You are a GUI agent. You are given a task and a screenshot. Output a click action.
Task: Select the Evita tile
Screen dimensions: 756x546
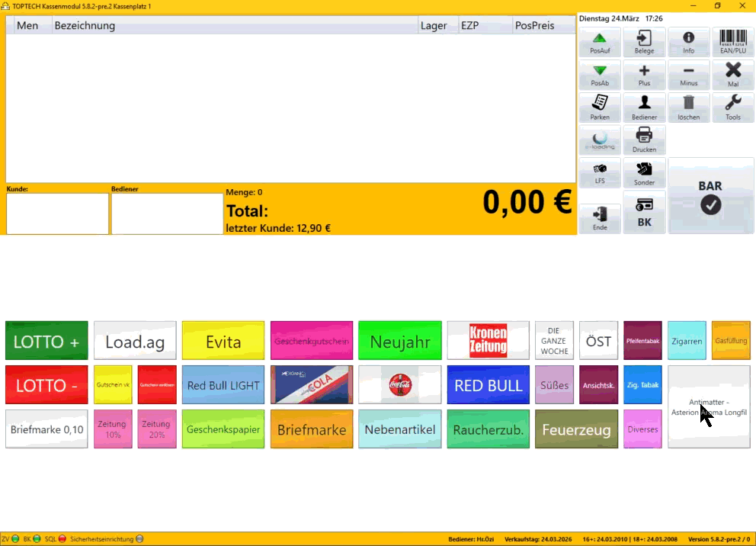(x=223, y=341)
